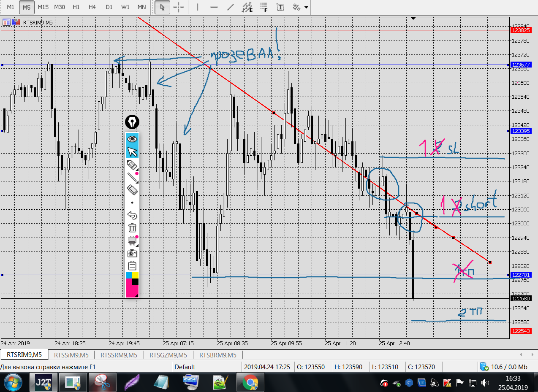Click the market depth icon beside chart title
Viewport: 538px width, 392px height.
(x=7, y=22)
